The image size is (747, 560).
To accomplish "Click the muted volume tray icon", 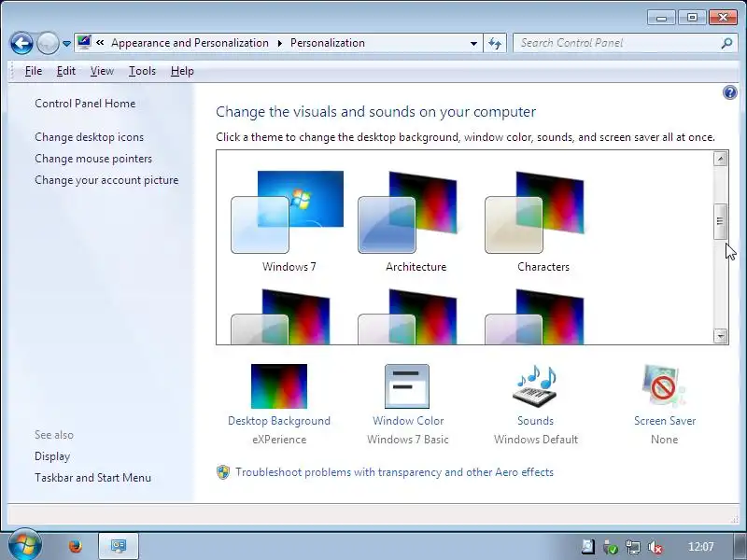I will coord(655,547).
